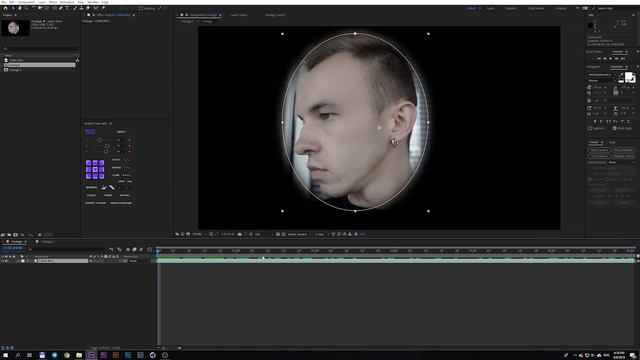
Task: Select the Roto Brush tool
Action: [x=96, y=8]
